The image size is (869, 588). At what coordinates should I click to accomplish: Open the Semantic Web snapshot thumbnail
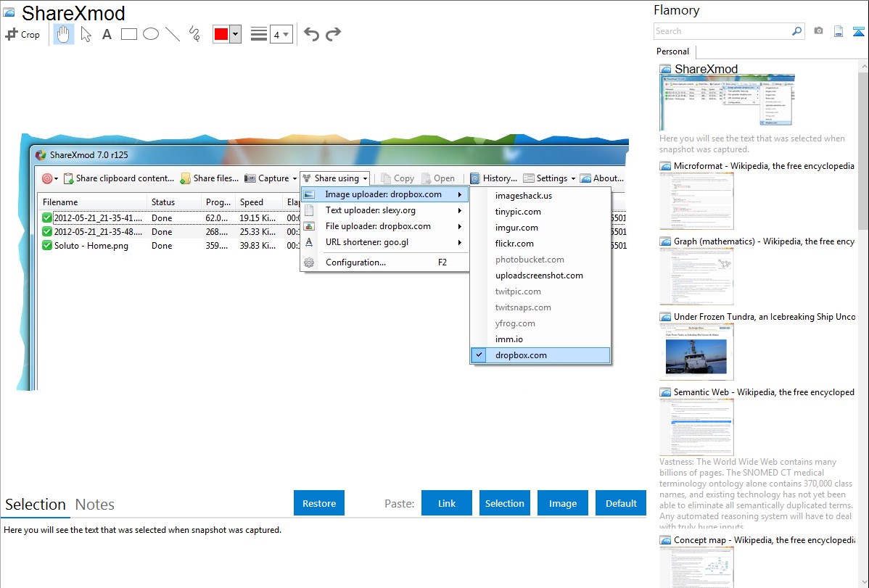696,427
